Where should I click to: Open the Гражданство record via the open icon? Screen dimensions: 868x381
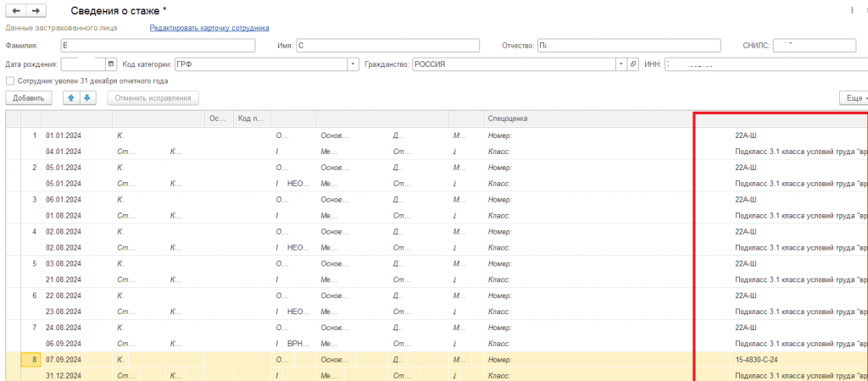click(x=633, y=63)
